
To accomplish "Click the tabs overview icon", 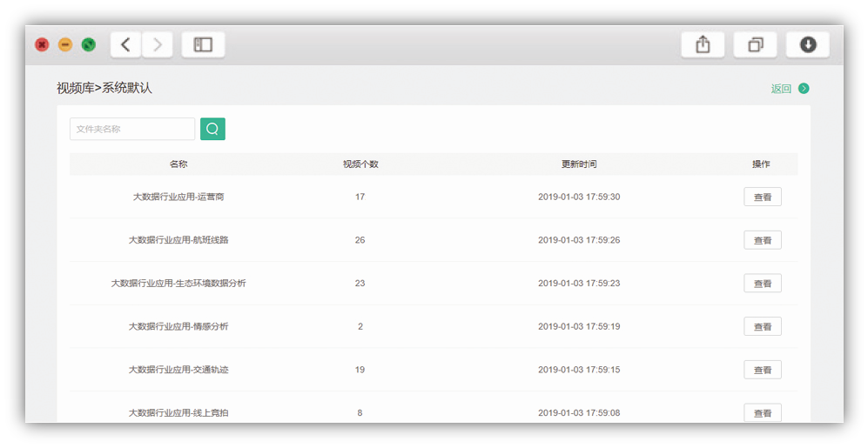I will coord(755,45).
